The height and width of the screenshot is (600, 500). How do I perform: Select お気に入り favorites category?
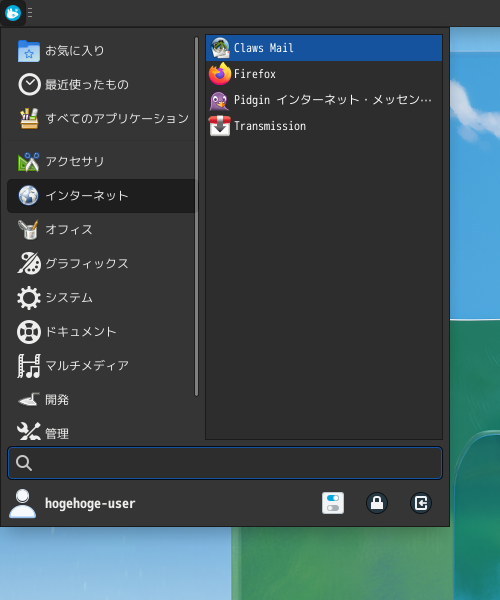click(101, 51)
